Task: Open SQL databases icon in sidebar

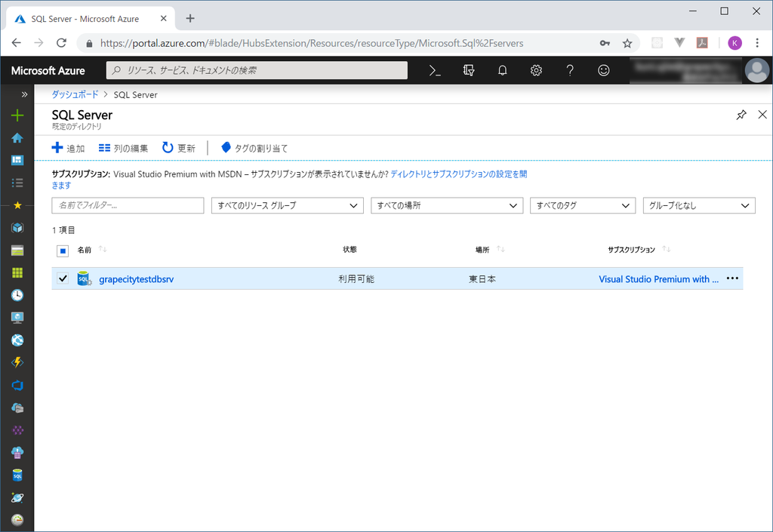Action: (x=17, y=475)
